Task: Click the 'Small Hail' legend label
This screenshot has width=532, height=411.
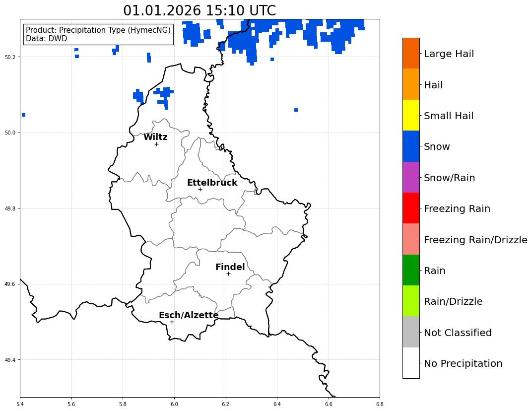Action: coord(449,116)
